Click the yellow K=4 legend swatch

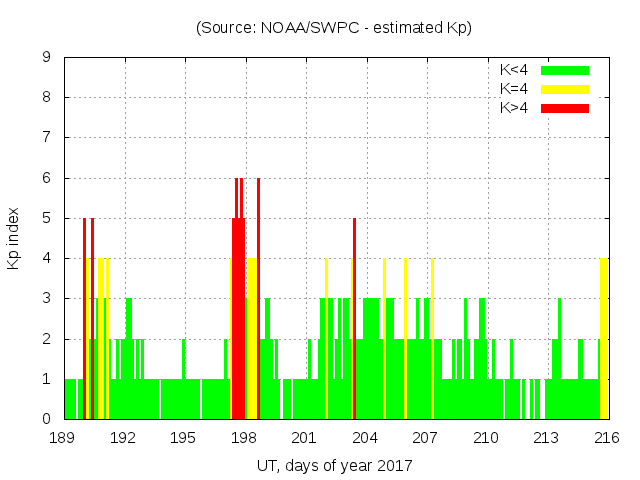tap(565, 89)
